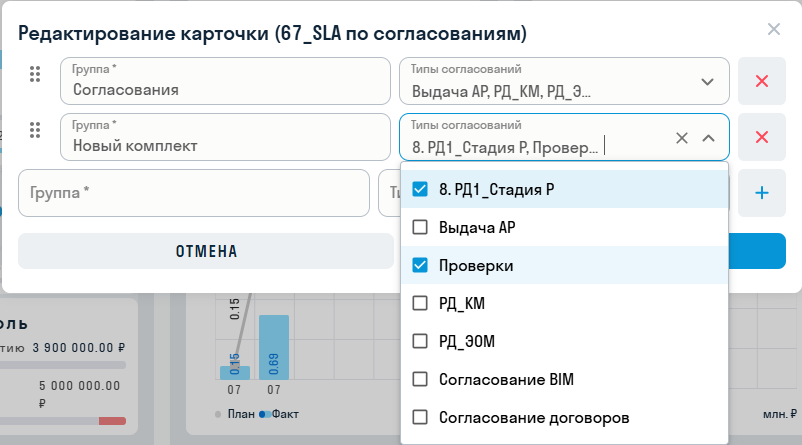Delete the Новый комплект group row
The width and height of the screenshot is (802, 445).
(761, 137)
